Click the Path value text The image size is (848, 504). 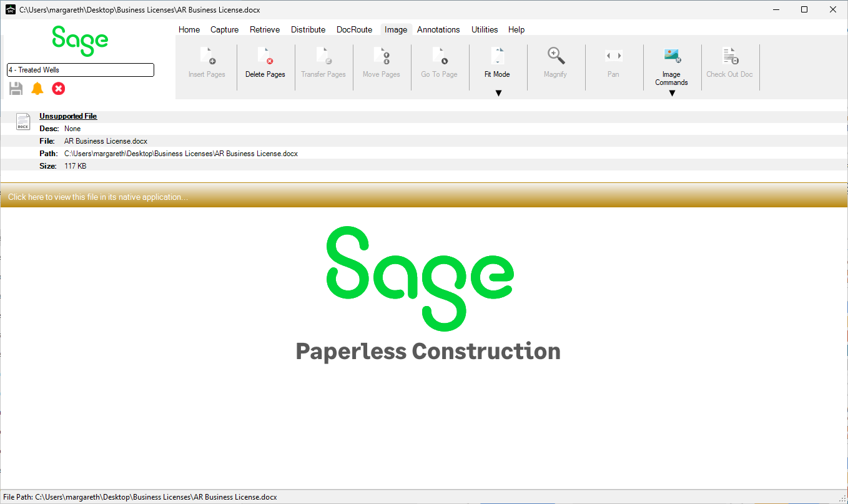[x=181, y=153]
